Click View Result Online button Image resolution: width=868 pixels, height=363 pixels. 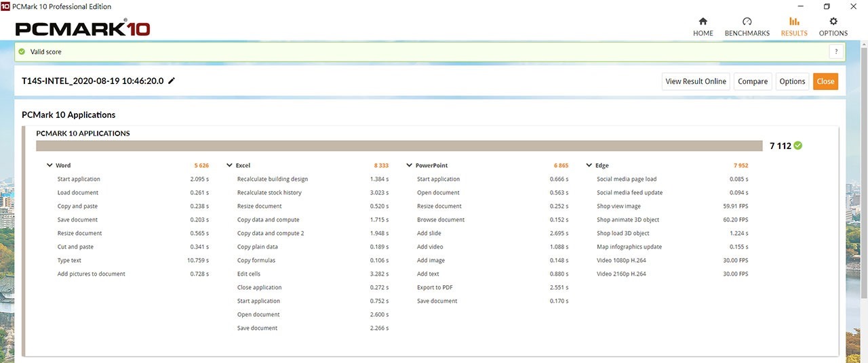pos(696,81)
